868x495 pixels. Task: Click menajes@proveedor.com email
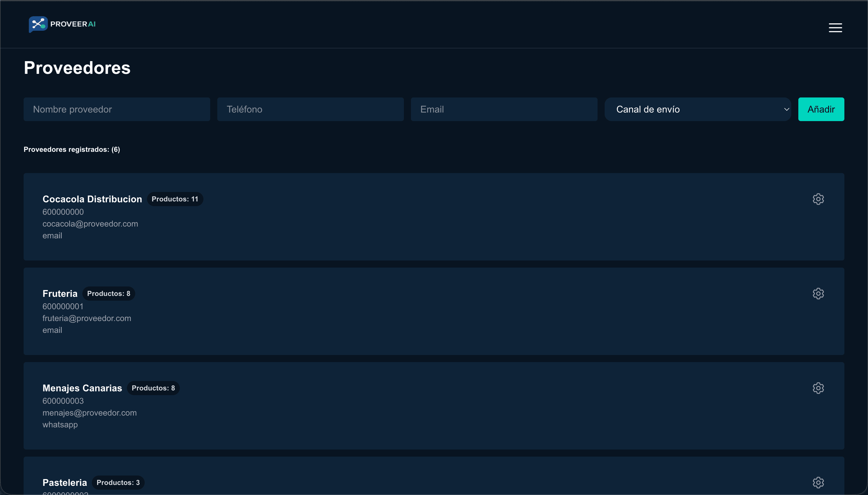(89, 413)
